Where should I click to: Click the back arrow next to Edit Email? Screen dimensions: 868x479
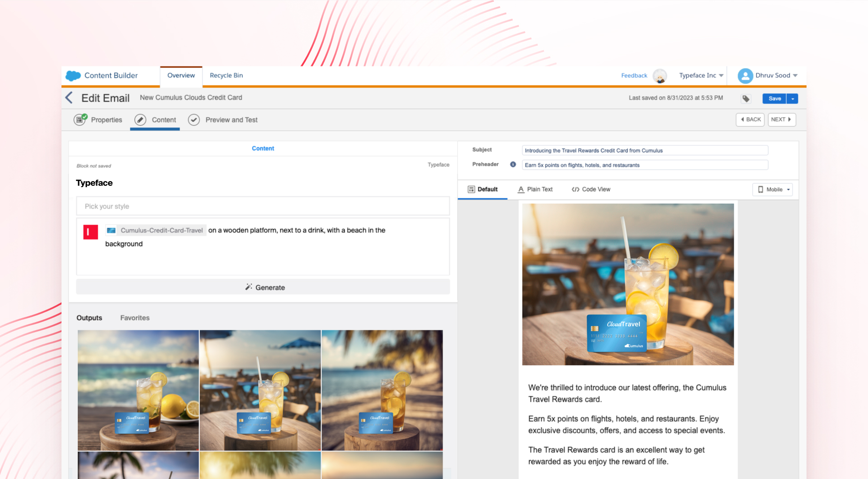pyautogui.click(x=69, y=98)
